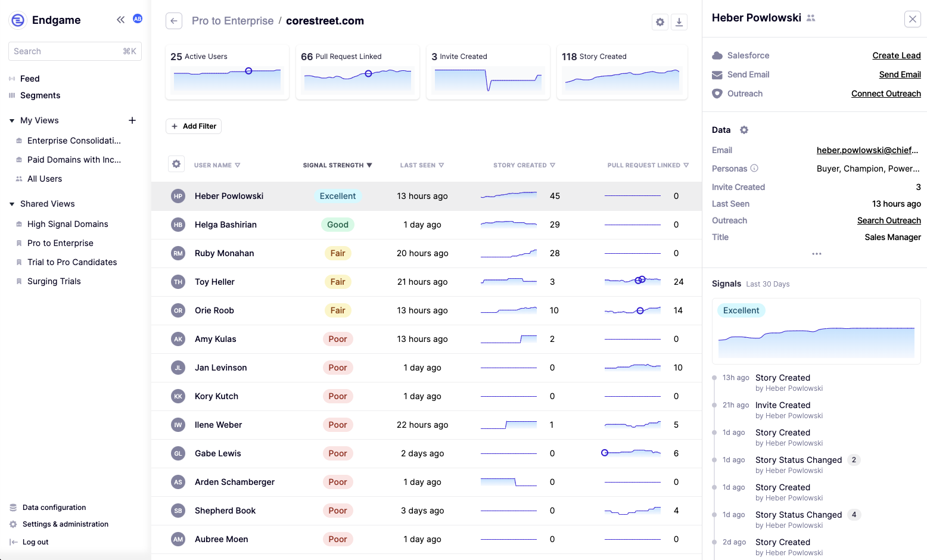Image resolution: width=927 pixels, height=560 pixels.
Task: Click the Endgame logo icon
Action: point(18,20)
